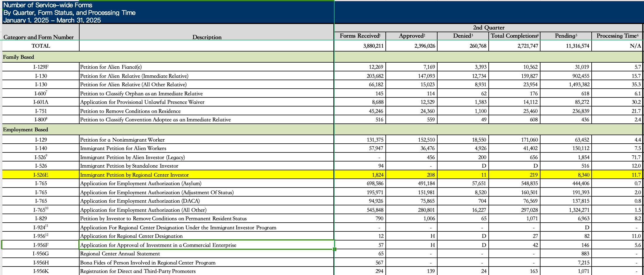Click the "Forms Received" column header
Screen dimensions: 644x275
tap(360, 36)
